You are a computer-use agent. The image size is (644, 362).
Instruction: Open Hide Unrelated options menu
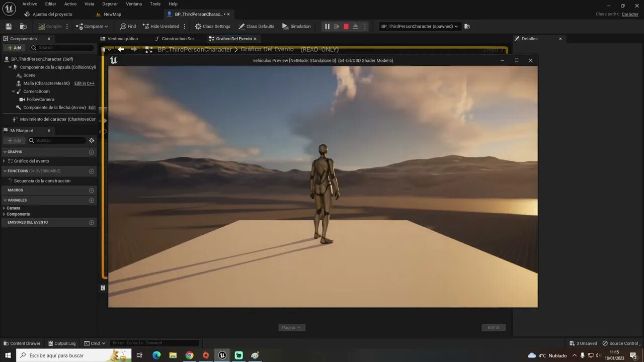tap(184, 26)
